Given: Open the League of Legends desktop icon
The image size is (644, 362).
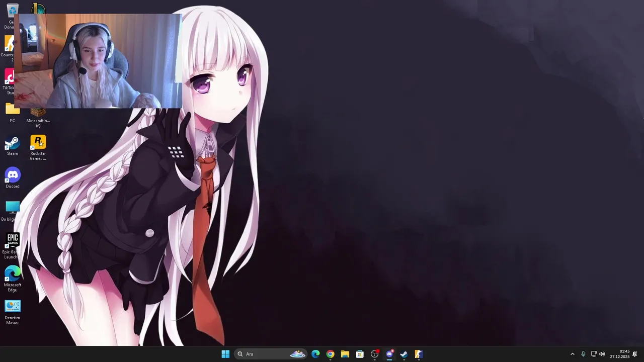Looking at the screenshot, I should [38, 8].
